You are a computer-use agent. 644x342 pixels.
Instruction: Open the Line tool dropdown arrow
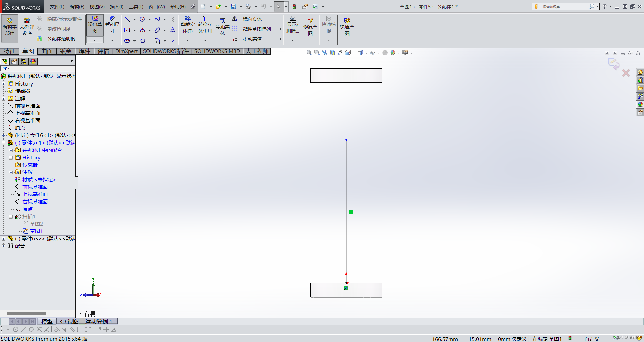click(x=135, y=19)
